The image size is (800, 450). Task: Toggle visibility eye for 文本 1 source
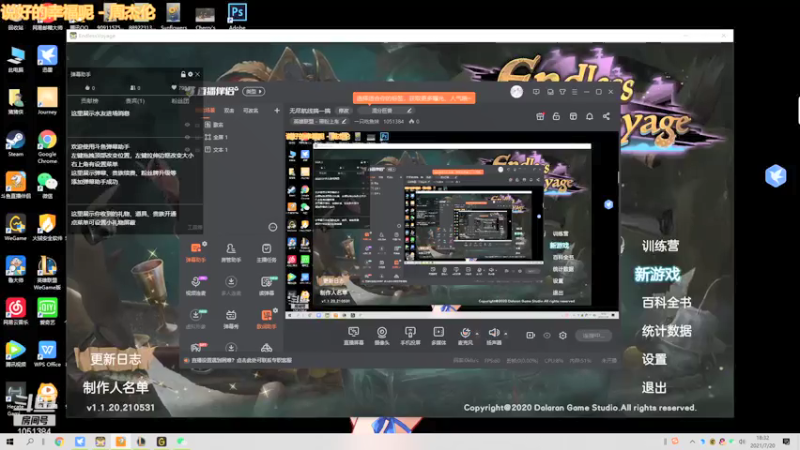pyautogui.click(x=187, y=149)
